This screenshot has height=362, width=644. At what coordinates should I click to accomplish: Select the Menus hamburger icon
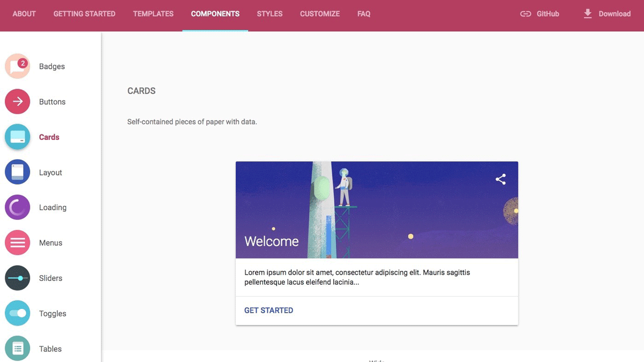18,243
